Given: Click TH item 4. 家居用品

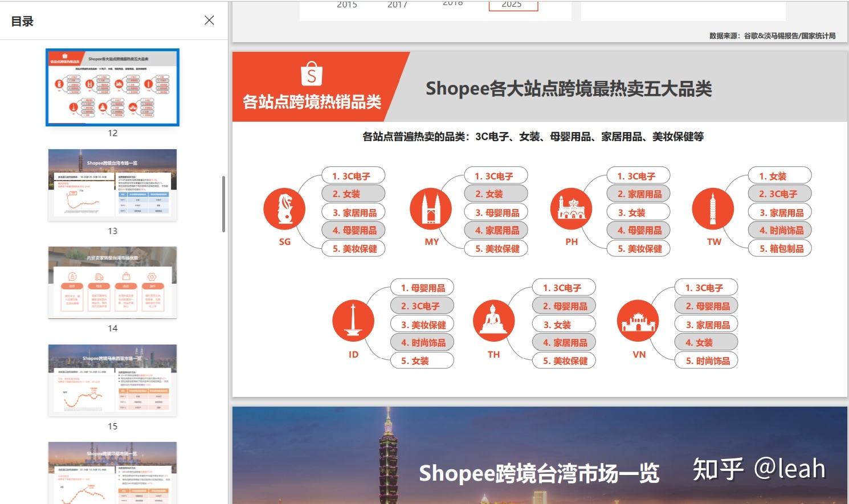Looking at the screenshot, I should pyautogui.click(x=564, y=342).
